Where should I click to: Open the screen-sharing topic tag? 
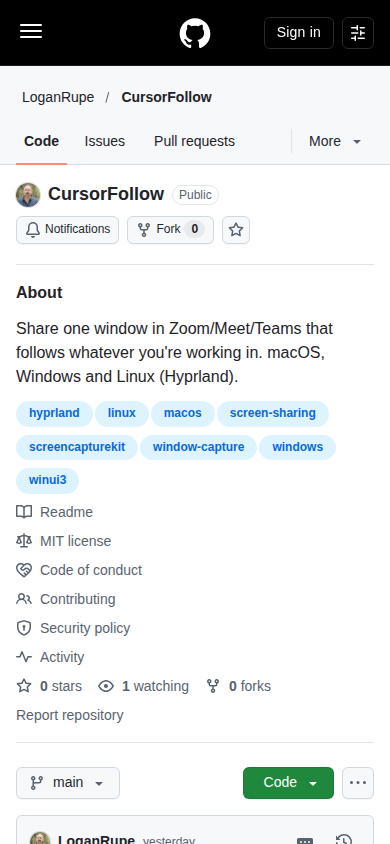(273, 413)
